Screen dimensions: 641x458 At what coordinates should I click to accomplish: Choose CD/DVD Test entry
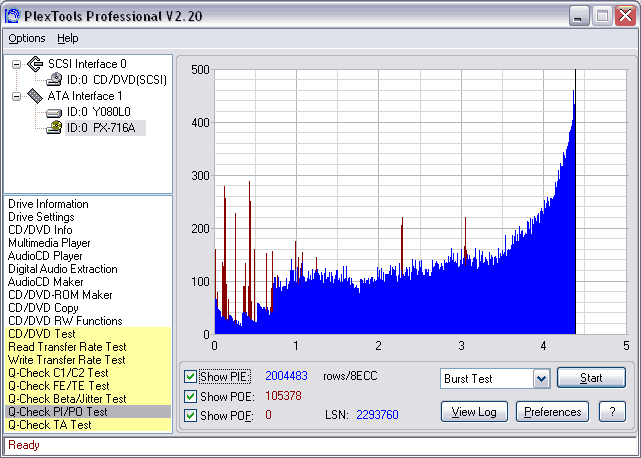42,334
